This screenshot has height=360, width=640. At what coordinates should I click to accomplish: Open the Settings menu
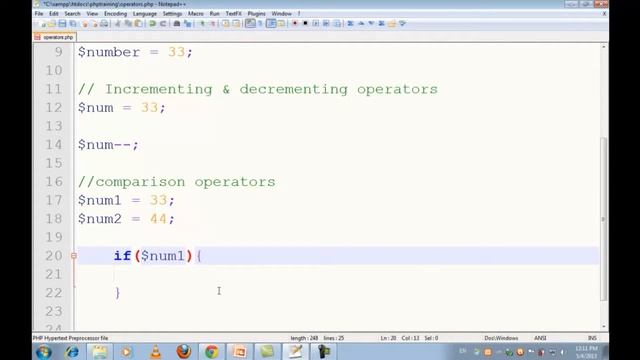(x=172, y=13)
